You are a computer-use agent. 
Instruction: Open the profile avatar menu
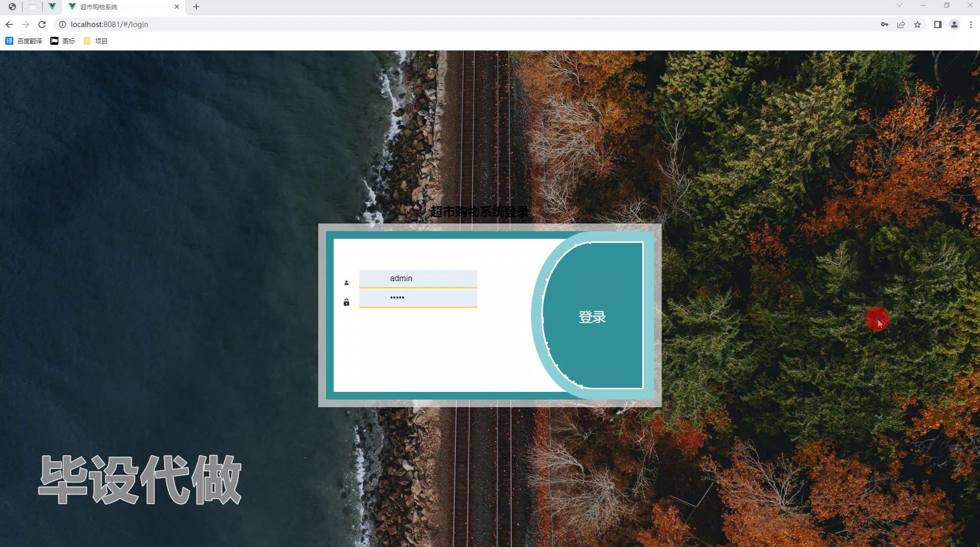tap(954, 24)
